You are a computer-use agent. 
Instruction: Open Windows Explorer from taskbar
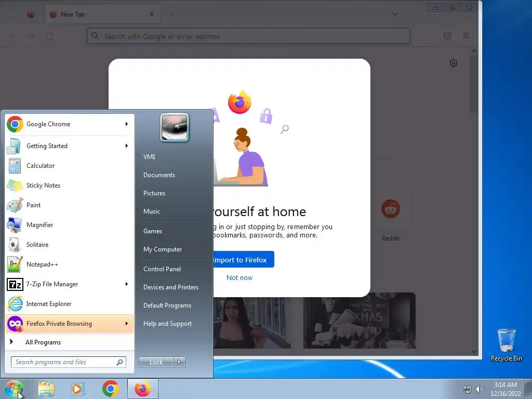pyautogui.click(x=46, y=389)
